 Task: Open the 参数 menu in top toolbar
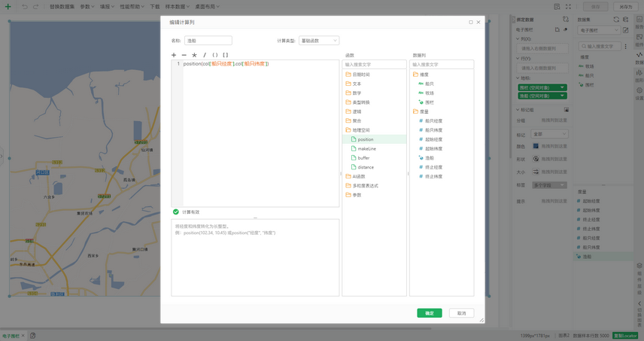pos(87,7)
